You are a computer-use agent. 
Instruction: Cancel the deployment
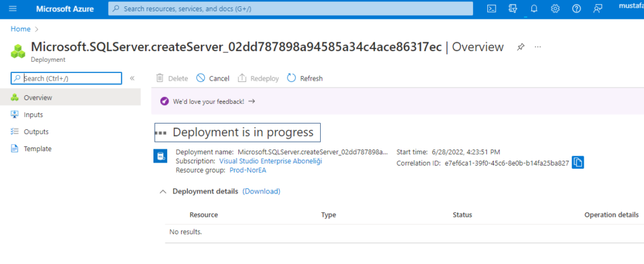click(x=213, y=78)
